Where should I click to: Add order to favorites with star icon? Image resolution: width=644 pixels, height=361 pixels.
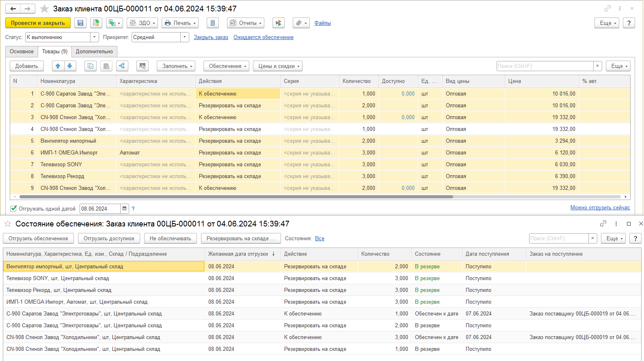[x=44, y=9]
